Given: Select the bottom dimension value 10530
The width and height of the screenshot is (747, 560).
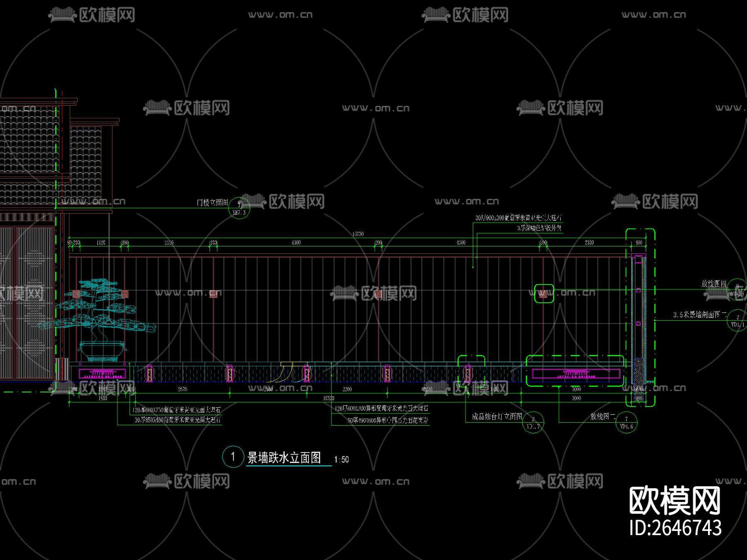Looking at the screenshot, I should (x=329, y=398).
